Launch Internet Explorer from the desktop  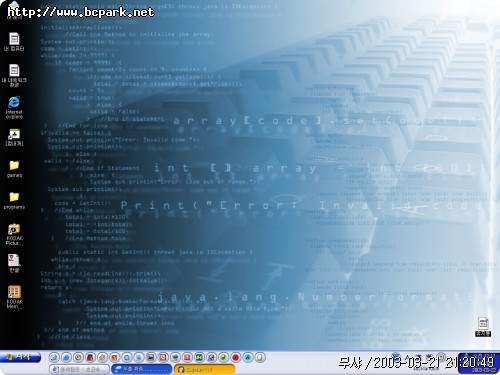coord(14,107)
